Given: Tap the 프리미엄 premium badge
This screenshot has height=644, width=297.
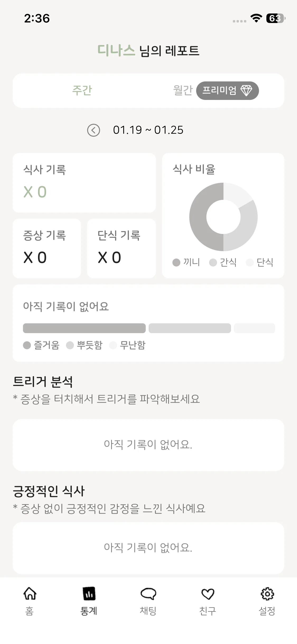Looking at the screenshot, I should pos(227,91).
